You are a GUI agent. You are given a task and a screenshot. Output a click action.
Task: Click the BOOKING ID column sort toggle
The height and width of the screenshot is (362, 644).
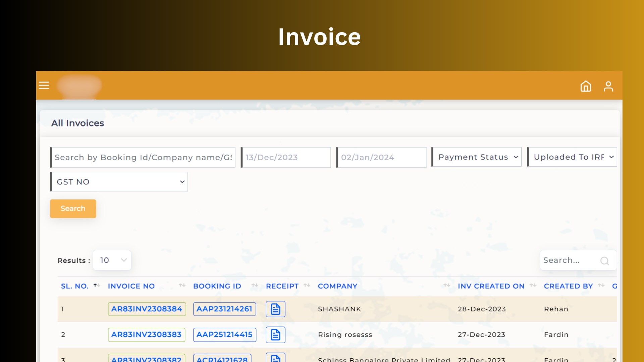pos(255,286)
